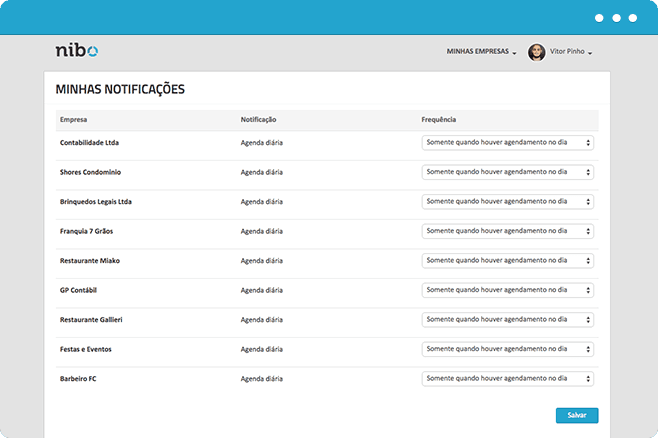
Task: Select the Festas e Eventos company name
Action: (x=86, y=349)
